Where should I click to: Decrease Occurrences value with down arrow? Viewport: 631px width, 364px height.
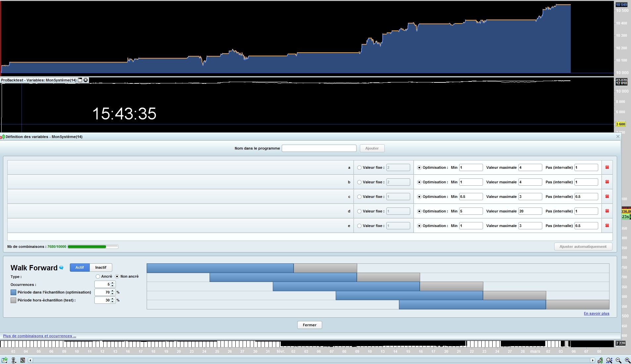click(x=113, y=286)
